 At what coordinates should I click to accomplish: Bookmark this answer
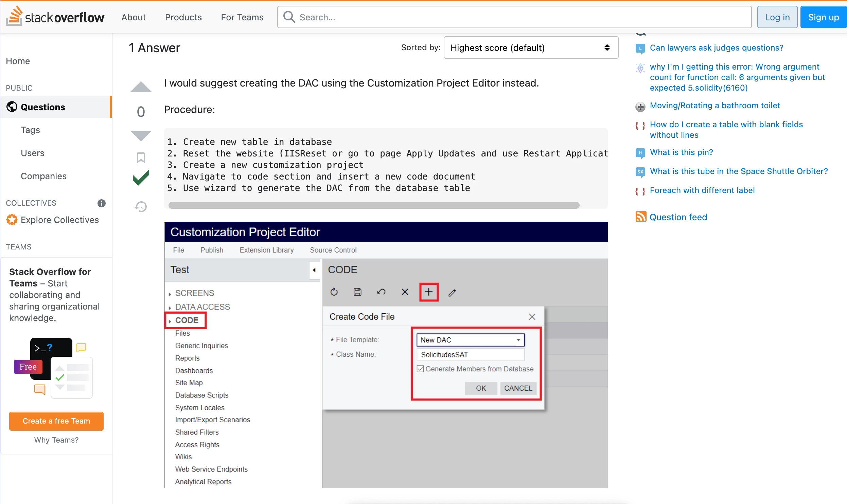[x=141, y=157]
